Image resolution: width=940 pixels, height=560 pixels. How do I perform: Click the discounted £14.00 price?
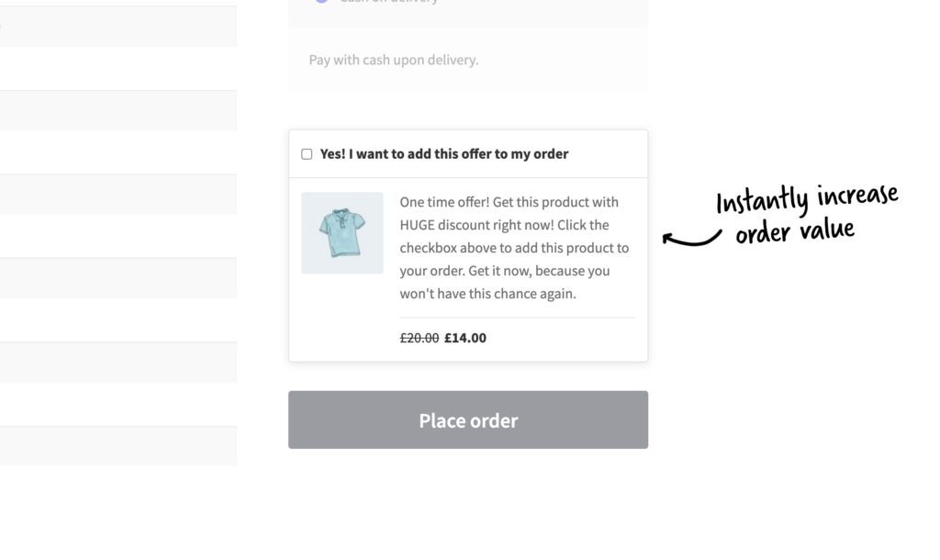click(x=464, y=337)
